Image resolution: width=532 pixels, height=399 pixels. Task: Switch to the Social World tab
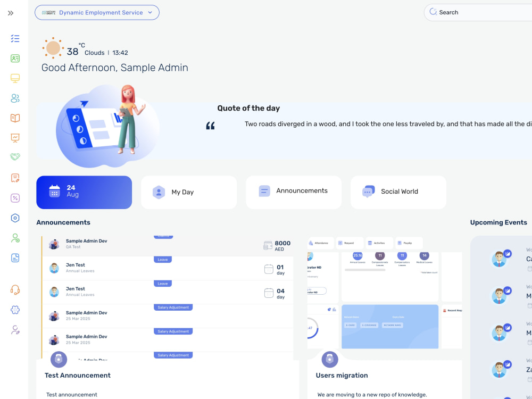click(398, 193)
